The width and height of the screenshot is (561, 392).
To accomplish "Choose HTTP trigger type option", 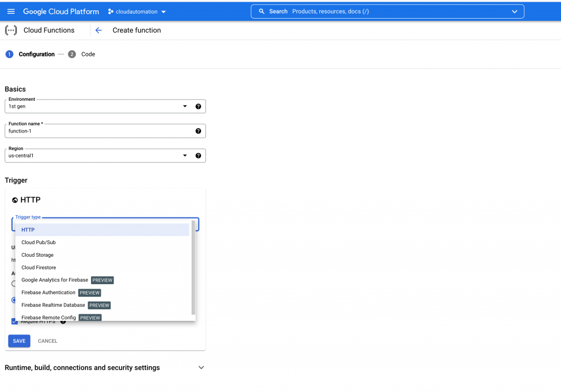I will pyautogui.click(x=102, y=230).
